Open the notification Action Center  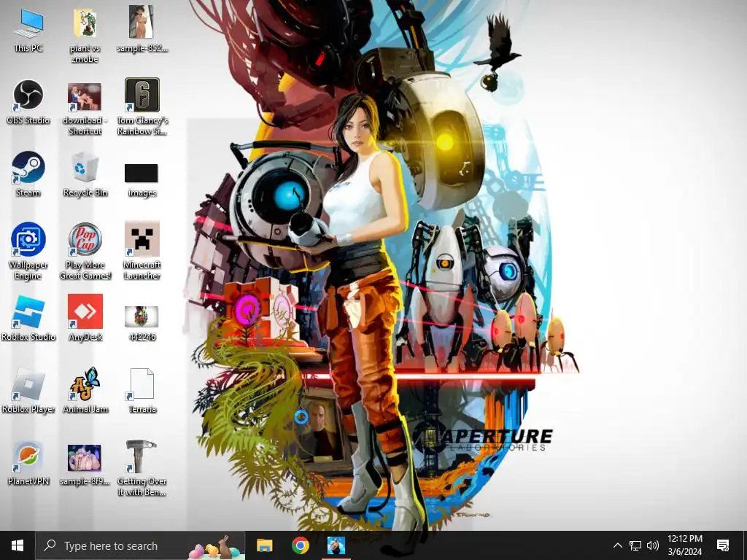723,545
